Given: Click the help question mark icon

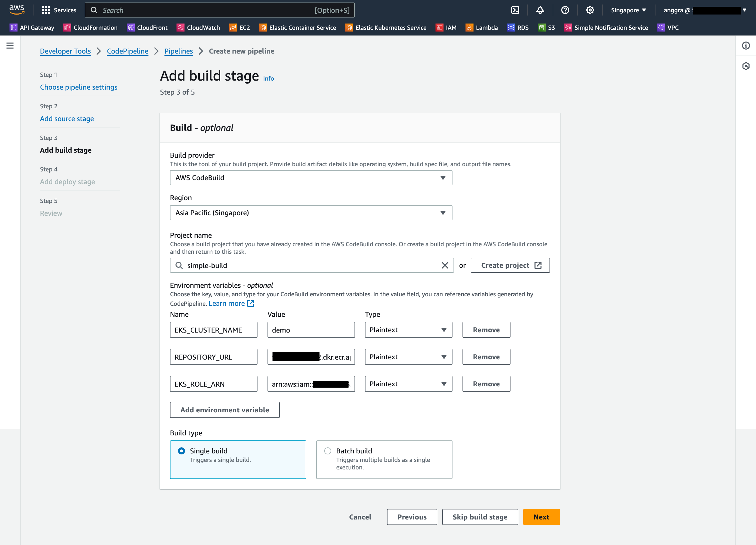Looking at the screenshot, I should (565, 10).
